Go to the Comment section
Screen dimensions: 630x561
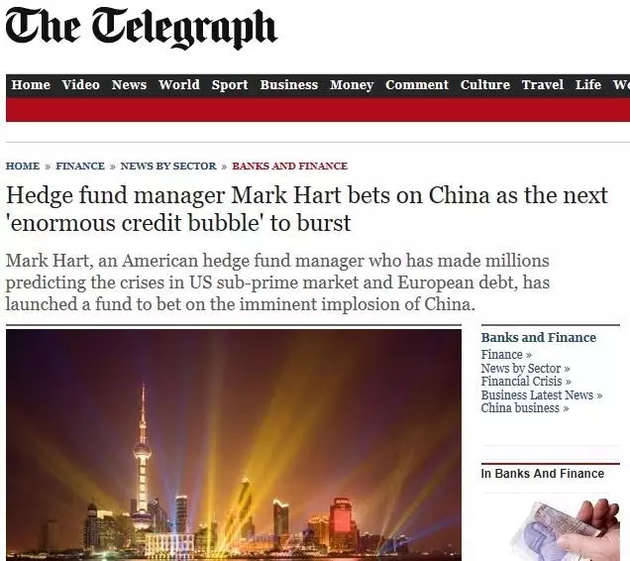click(x=417, y=85)
